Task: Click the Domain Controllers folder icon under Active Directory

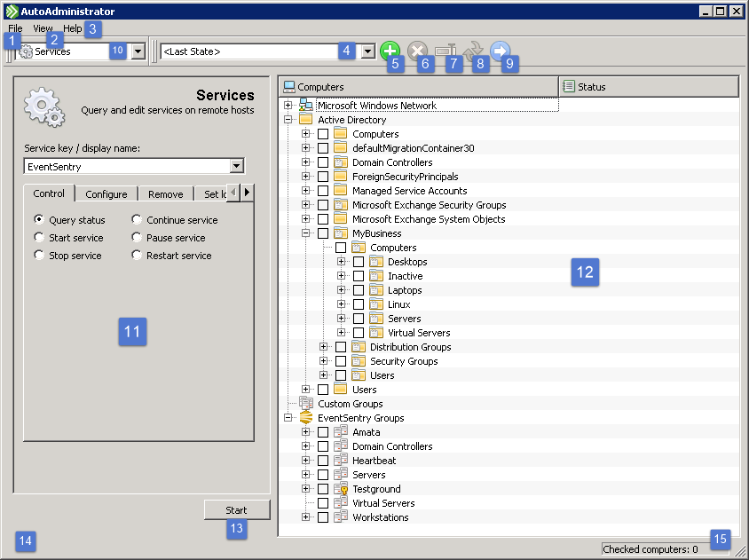Action: [x=341, y=162]
